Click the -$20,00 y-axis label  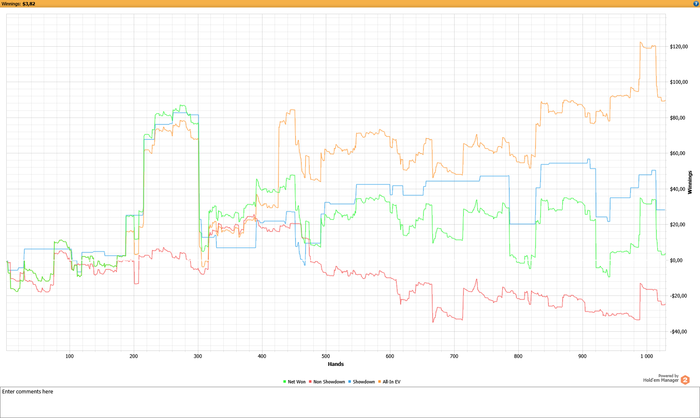pyautogui.click(x=678, y=296)
